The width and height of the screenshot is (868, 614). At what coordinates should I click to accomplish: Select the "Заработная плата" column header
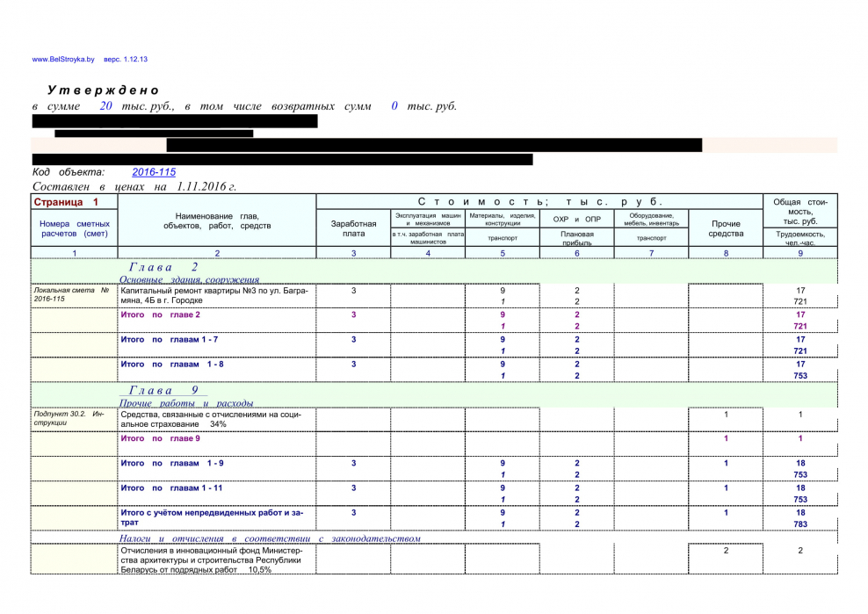pos(353,228)
